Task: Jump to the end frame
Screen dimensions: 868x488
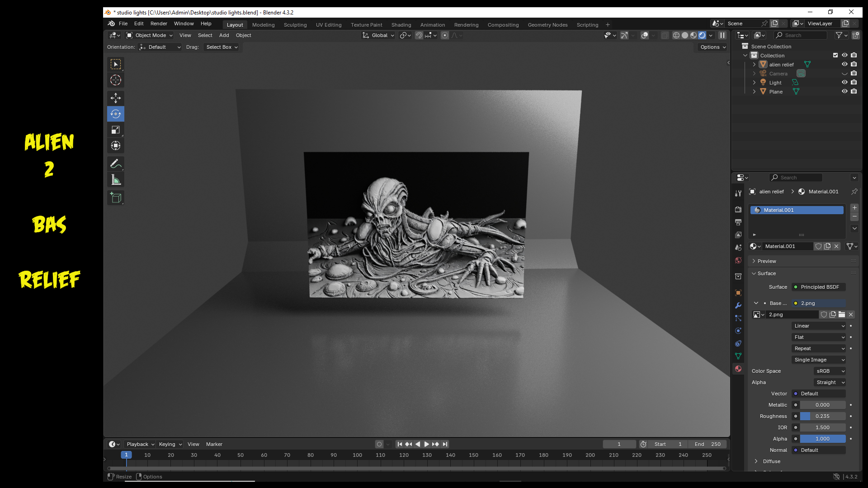Action: [445, 444]
